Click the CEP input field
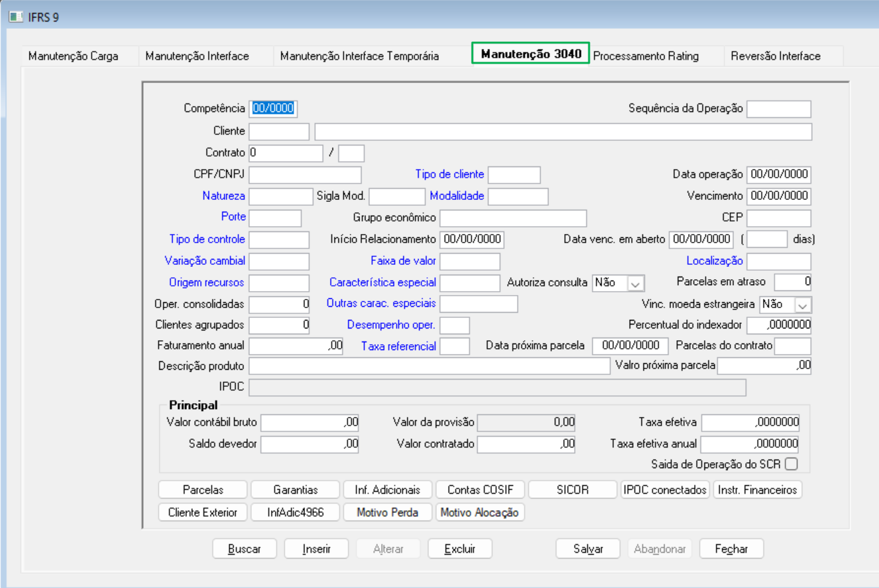Image resolution: width=879 pixels, height=588 pixels. 779,218
